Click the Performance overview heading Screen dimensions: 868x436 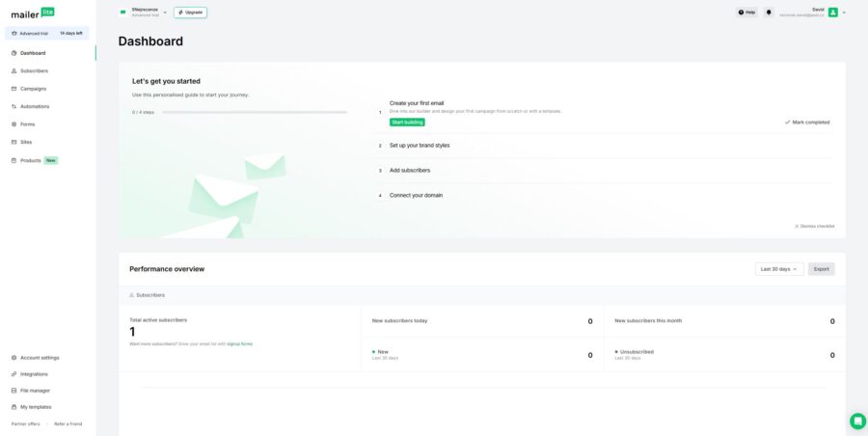coord(167,269)
